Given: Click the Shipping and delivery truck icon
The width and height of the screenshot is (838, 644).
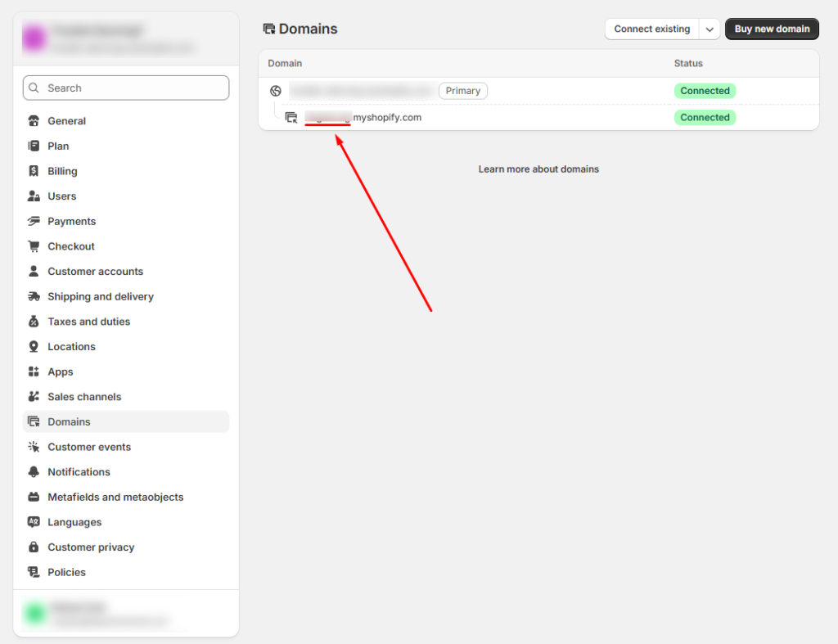Looking at the screenshot, I should (x=34, y=296).
